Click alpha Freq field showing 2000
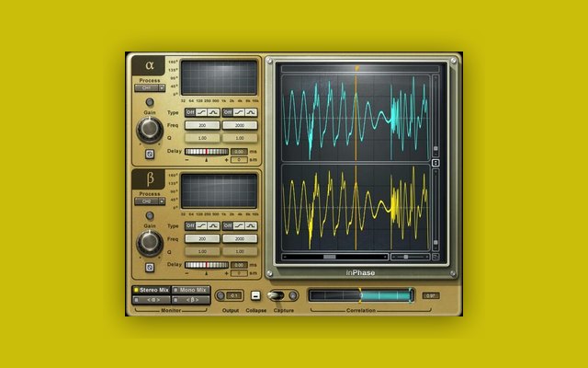This screenshot has height=368, width=588. pos(240,125)
